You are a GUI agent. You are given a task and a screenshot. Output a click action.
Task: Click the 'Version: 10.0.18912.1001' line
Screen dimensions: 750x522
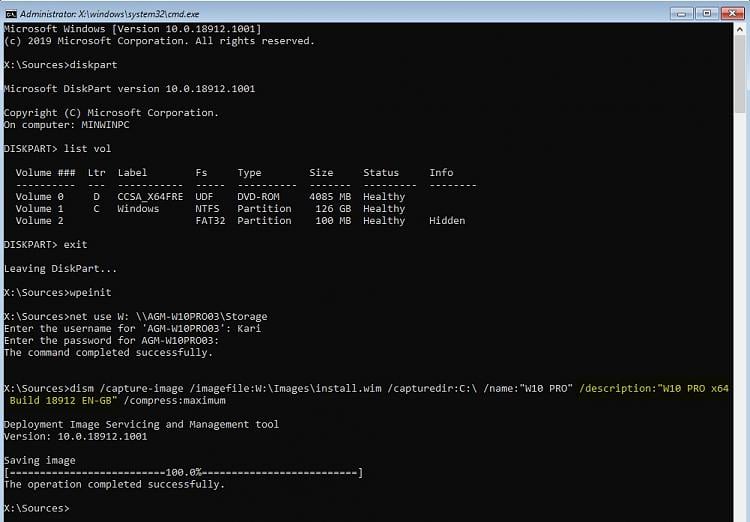pyautogui.click(x=76, y=436)
